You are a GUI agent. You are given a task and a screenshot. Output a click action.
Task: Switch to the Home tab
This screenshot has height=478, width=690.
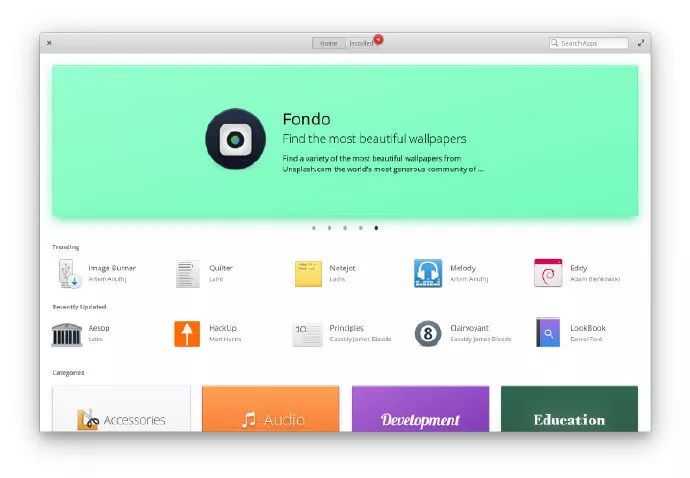[x=328, y=43]
